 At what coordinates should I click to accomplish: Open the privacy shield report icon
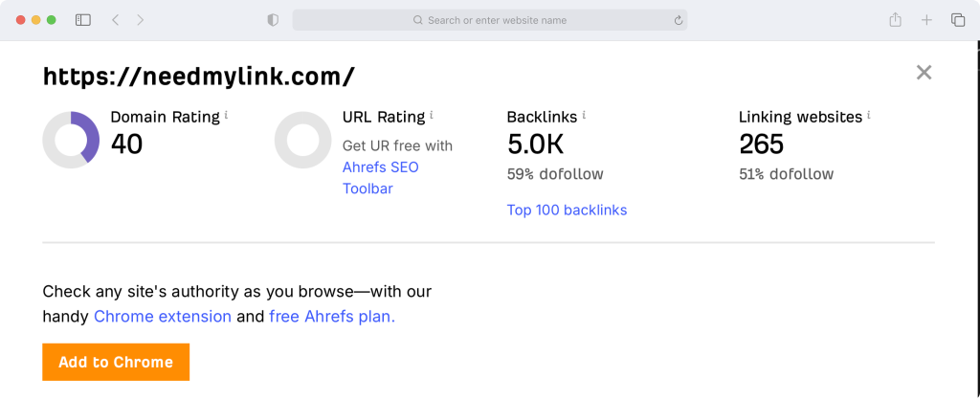click(273, 20)
